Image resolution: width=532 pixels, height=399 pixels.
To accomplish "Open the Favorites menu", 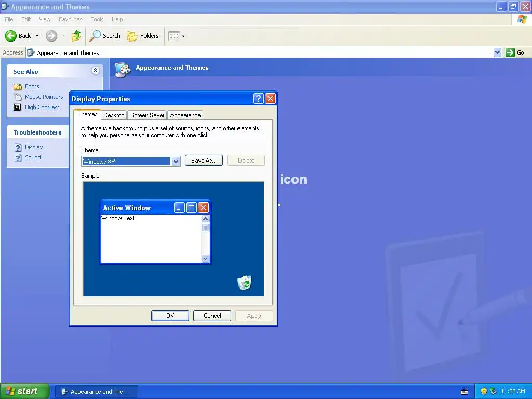I will 71,19.
